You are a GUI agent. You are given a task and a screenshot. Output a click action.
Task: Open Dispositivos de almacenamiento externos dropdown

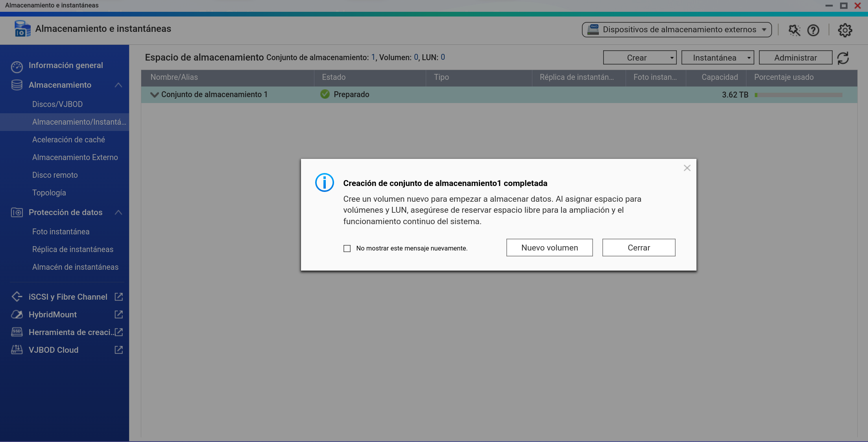coord(676,29)
